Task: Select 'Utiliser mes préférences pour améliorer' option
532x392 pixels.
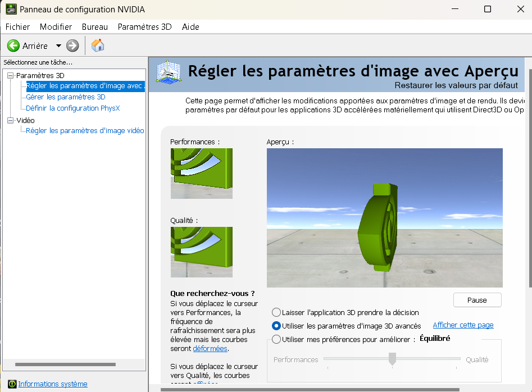Action: tap(276, 339)
